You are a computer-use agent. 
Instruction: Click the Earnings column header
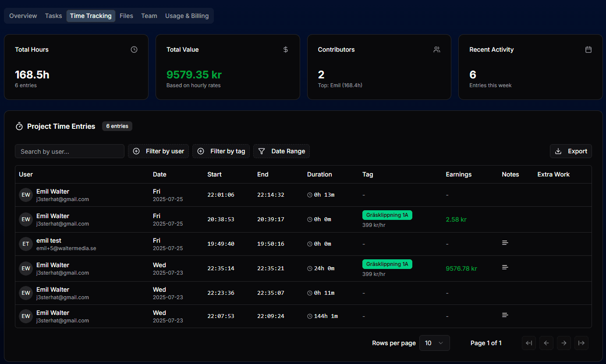pos(458,174)
